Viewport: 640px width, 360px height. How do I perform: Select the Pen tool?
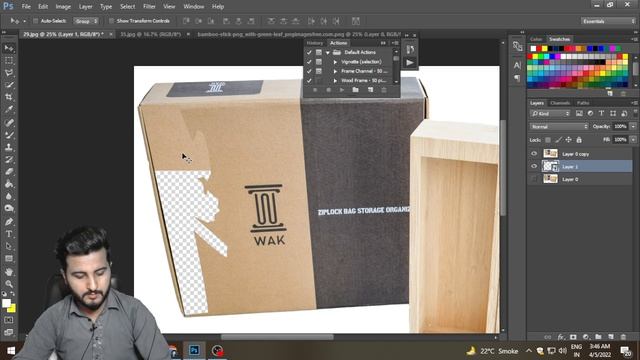click(9, 222)
